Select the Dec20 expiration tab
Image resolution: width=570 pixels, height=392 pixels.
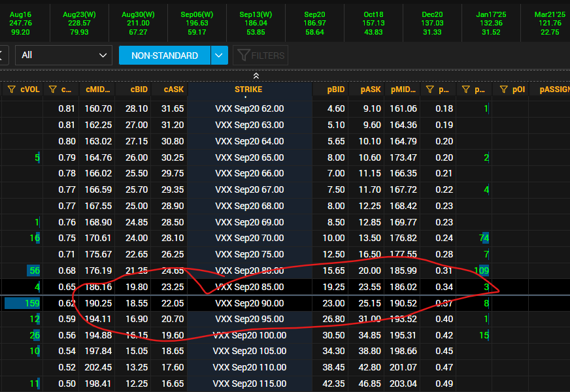click(x=433, y=24)
